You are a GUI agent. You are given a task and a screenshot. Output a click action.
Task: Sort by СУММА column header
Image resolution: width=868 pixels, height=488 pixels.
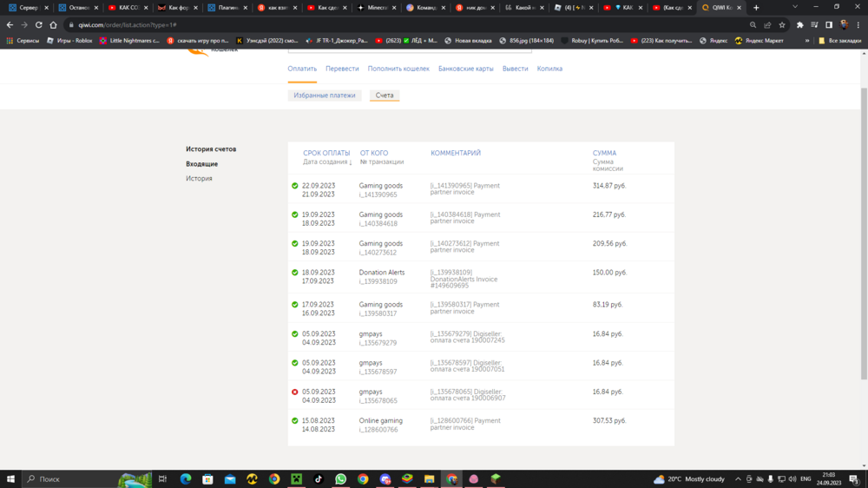[x=604, y=153]
